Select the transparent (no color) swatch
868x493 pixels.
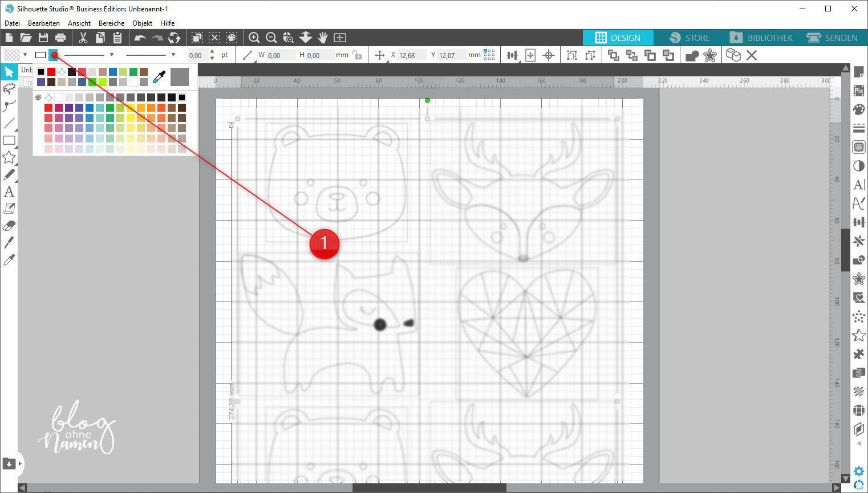click(x=62, y=72)
